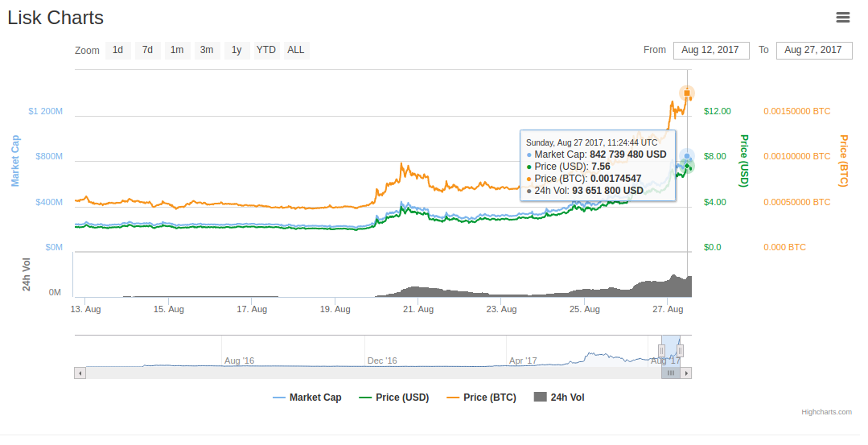This screenshot has width=868, height=445.
Task: Click the 0.00174547 tooltip BTC price
Action: (615, 179)
